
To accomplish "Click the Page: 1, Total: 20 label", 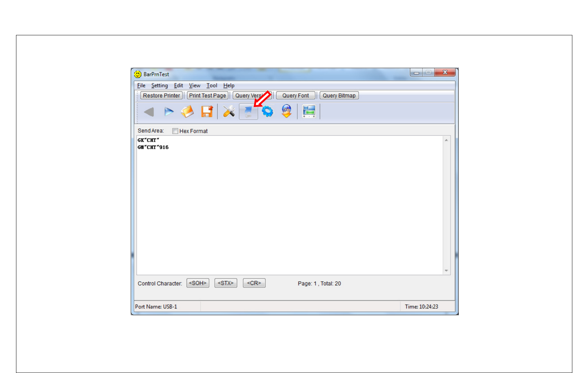I will pos(319,283).
